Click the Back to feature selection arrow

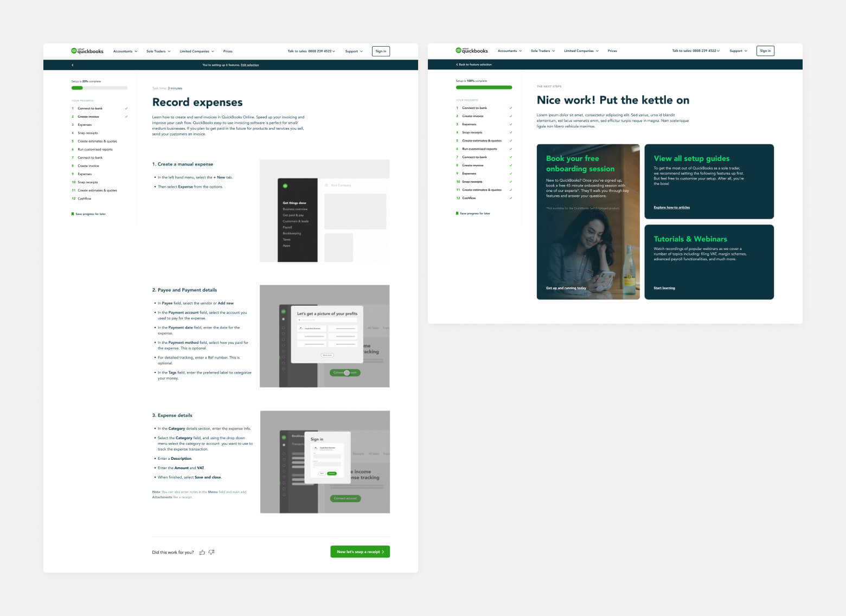[x=457, y=64]
